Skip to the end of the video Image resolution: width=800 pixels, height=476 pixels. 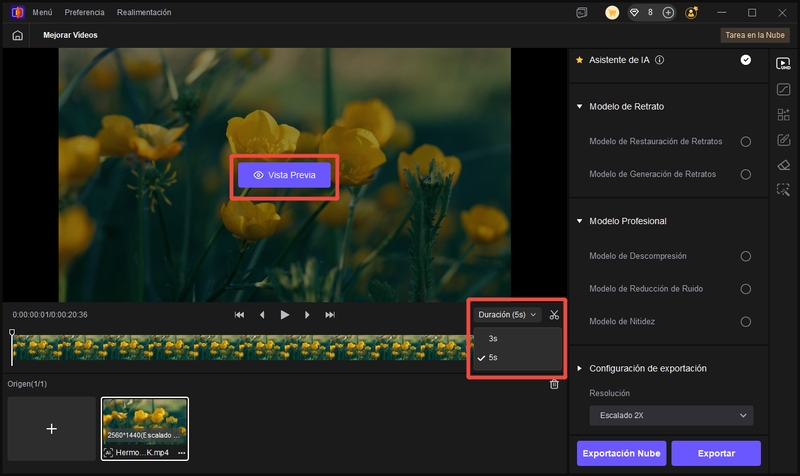330,315
